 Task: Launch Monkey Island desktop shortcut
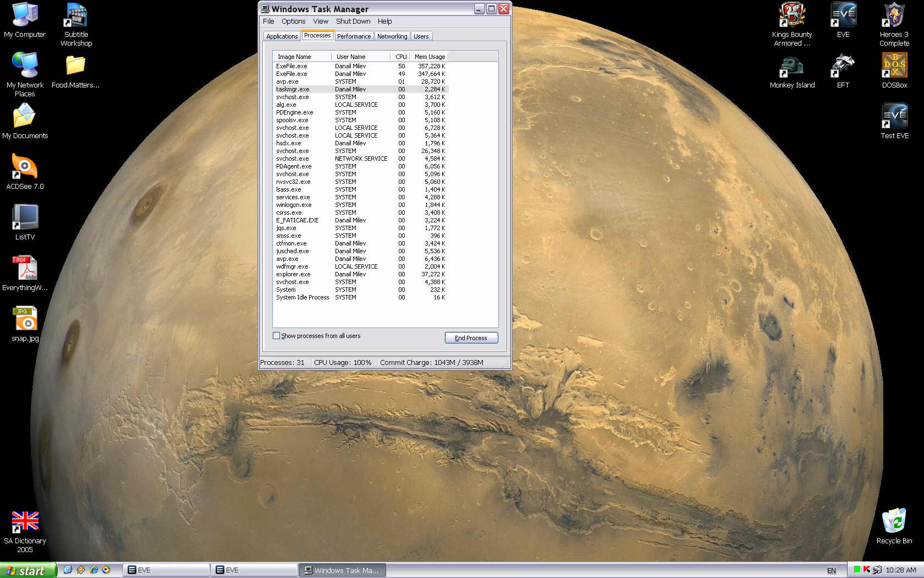[791, 66]
